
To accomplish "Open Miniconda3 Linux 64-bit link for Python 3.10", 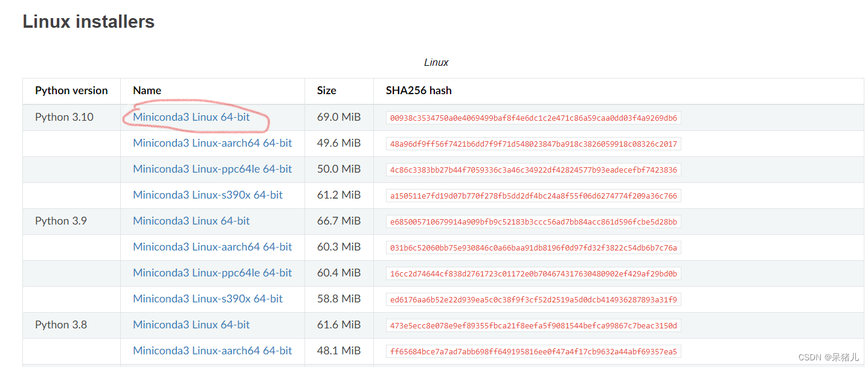I will (x=191, y=117).
